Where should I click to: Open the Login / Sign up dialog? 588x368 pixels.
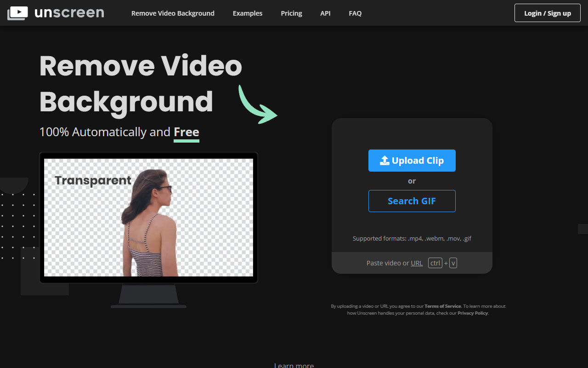(547, 13)
